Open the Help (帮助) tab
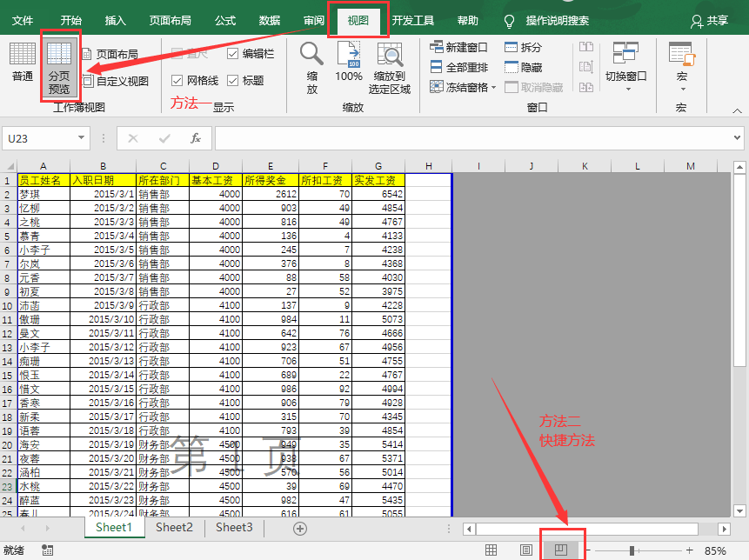 pyautogui.click(x=467, y=21)
